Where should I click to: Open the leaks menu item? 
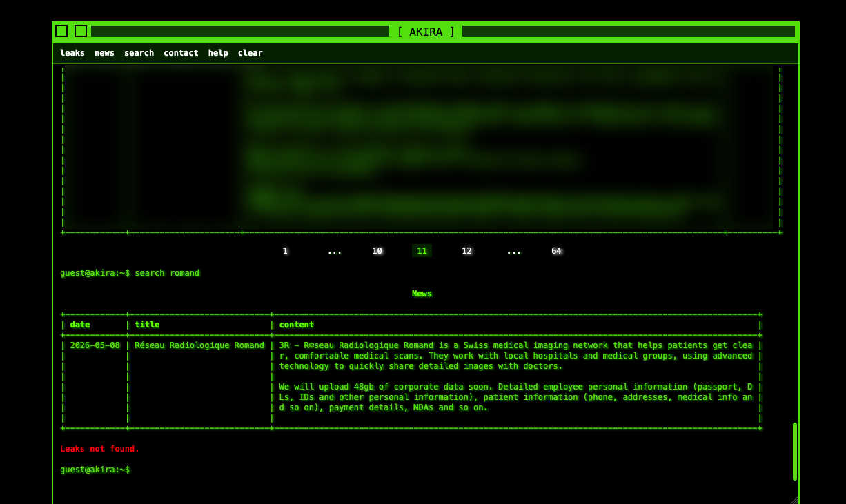pyautogui.click(x=72, y=53)
